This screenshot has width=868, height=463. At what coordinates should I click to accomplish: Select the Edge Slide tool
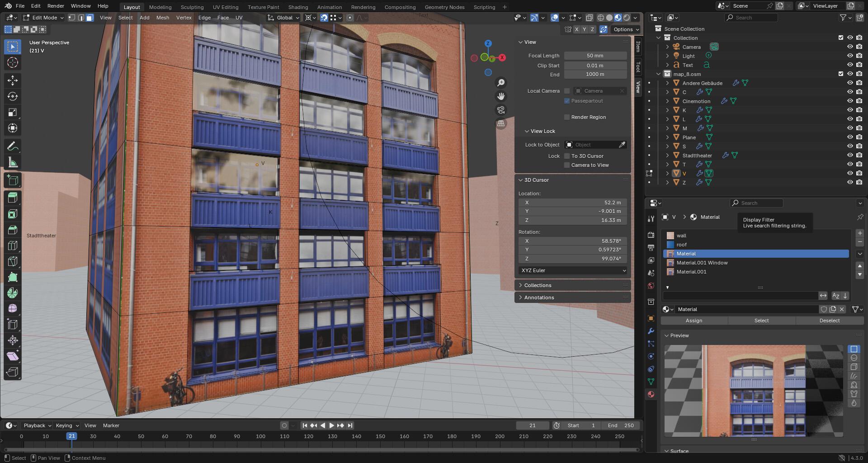click(13, 325)
